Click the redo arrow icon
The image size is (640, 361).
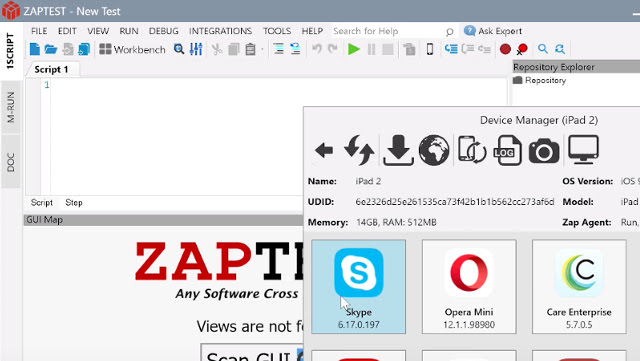(x=333, y=49)
